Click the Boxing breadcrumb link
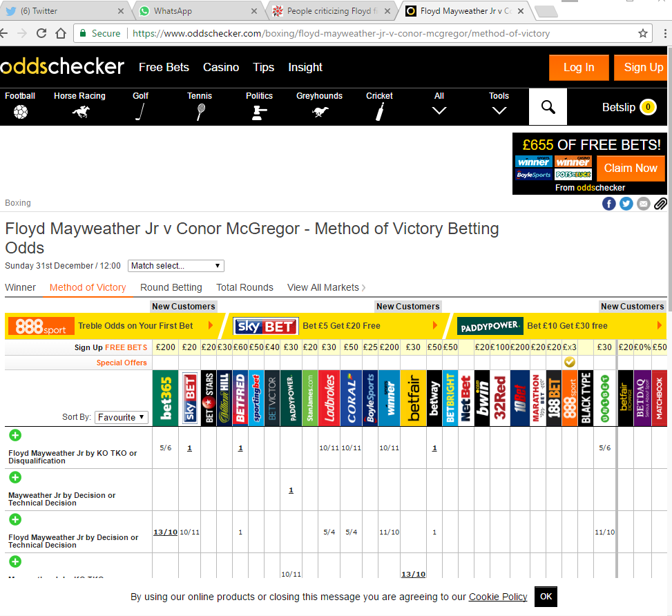Screen dimensions: 672x616 point(17,203)
